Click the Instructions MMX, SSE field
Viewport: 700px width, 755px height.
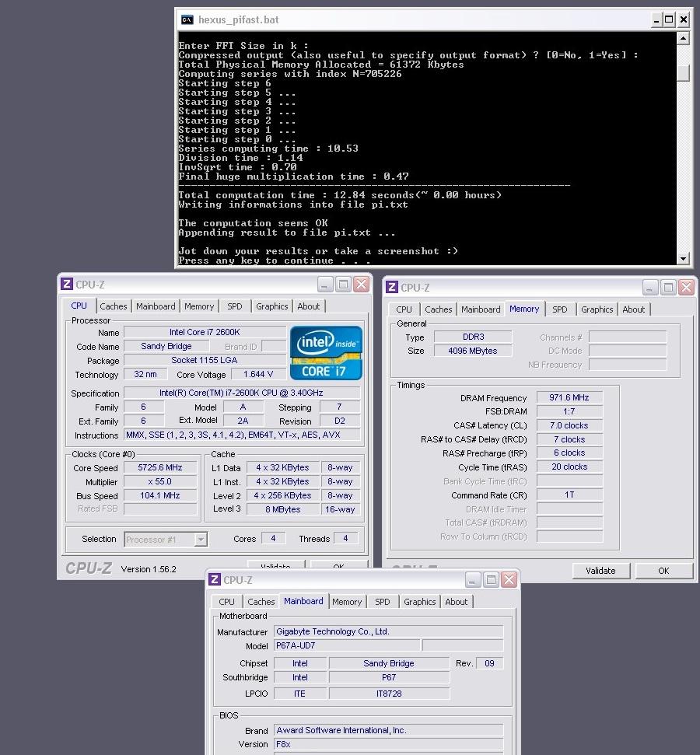(242, 435)
